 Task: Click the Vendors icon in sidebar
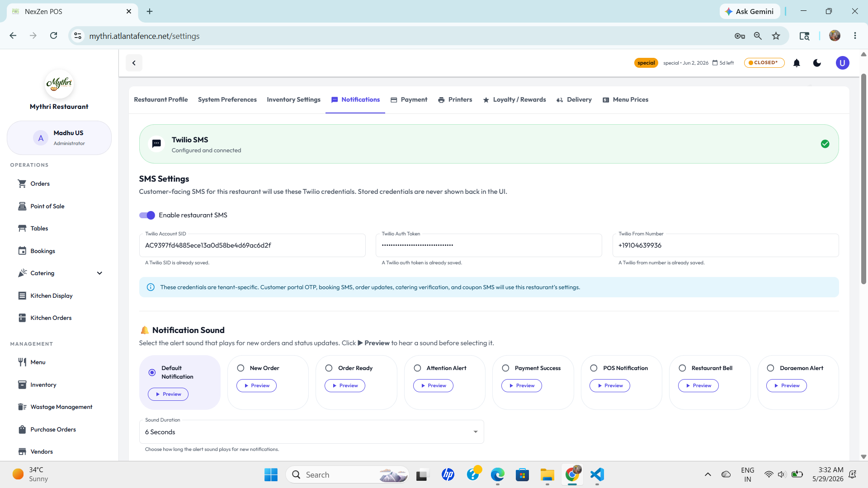click(x=22, y=451)
